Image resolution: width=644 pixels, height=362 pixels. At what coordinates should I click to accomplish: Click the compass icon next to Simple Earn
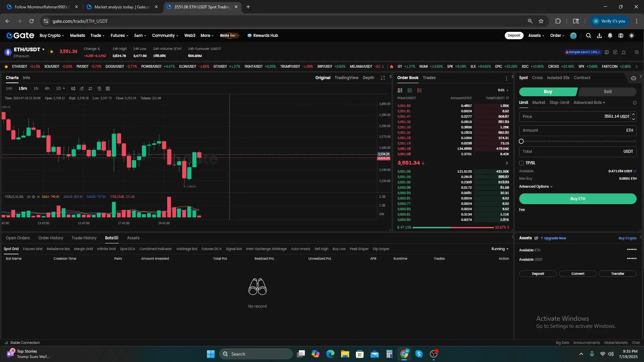[x=615, y=52]
